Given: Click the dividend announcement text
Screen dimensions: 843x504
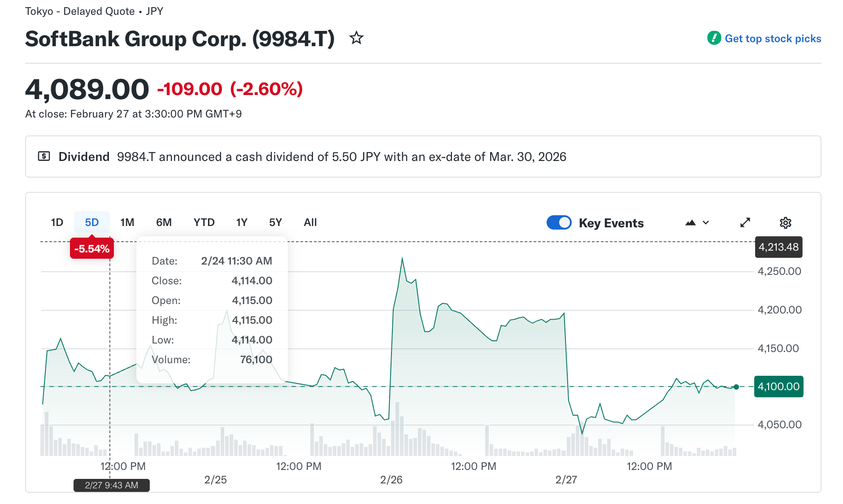Looking at the screenshot, I should pos(341,157).
